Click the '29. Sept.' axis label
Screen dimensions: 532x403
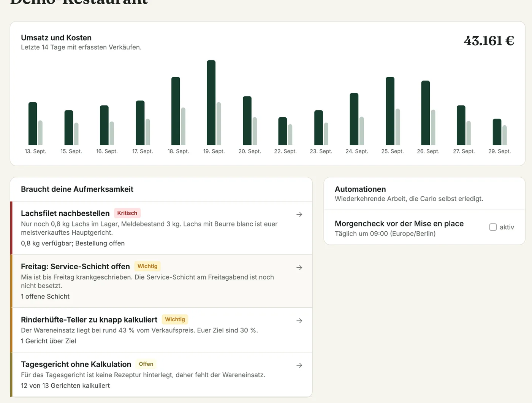(x=499, y=151)
